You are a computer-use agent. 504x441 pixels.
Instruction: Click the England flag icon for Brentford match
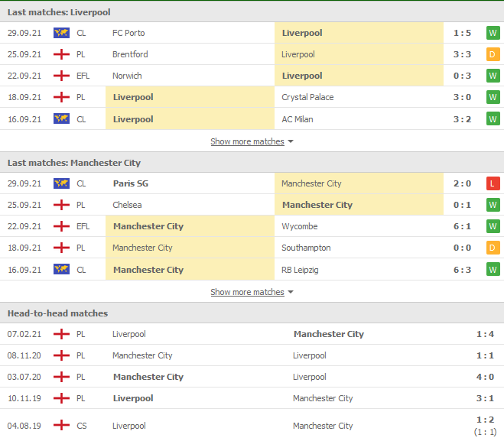coord(61,54)
